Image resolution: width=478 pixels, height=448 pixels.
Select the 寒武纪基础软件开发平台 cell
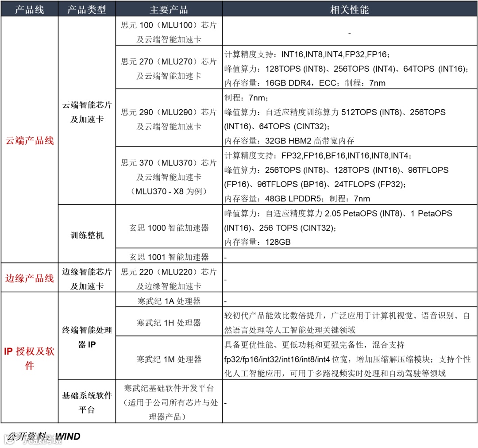point(169,401)
